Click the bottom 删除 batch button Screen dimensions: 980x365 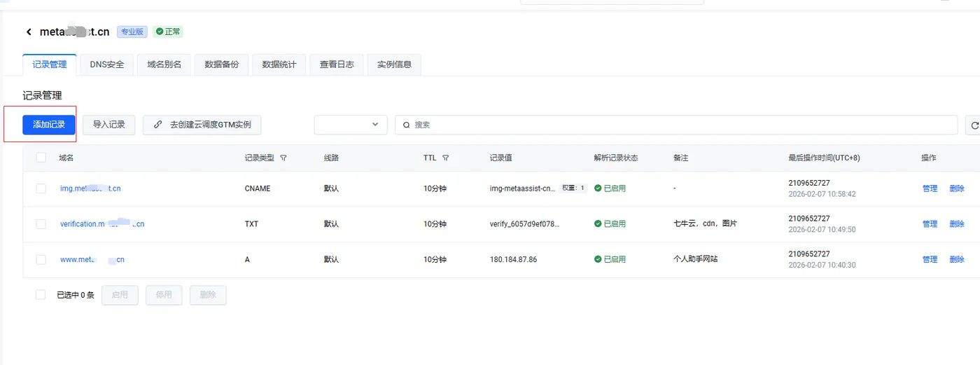(x=208, y=295)
